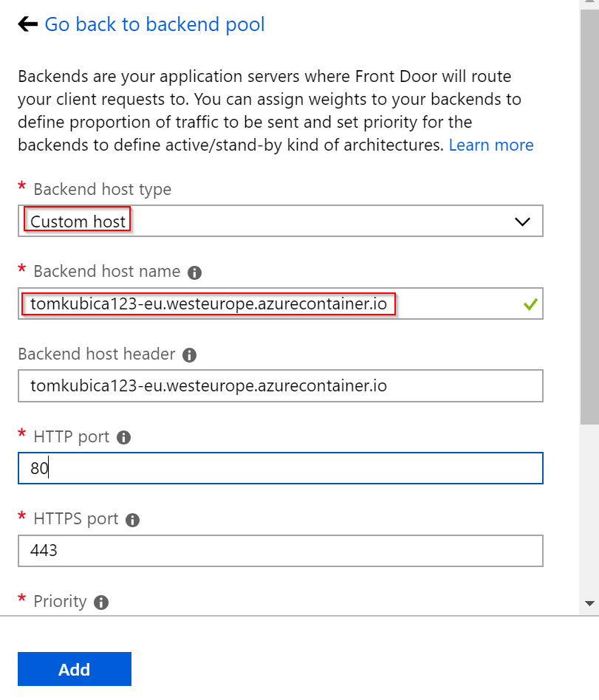Click the Backend host header info icon

click(189, 355)
